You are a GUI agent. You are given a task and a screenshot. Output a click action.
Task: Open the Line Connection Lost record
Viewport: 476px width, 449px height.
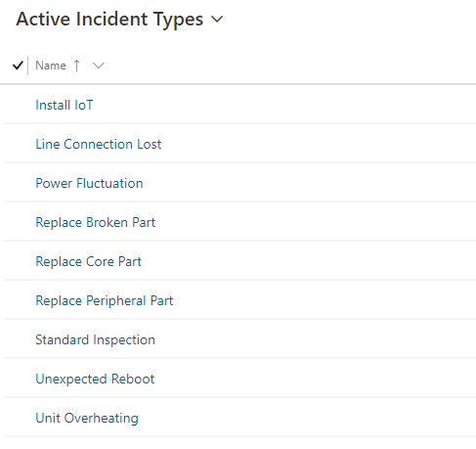98,144
